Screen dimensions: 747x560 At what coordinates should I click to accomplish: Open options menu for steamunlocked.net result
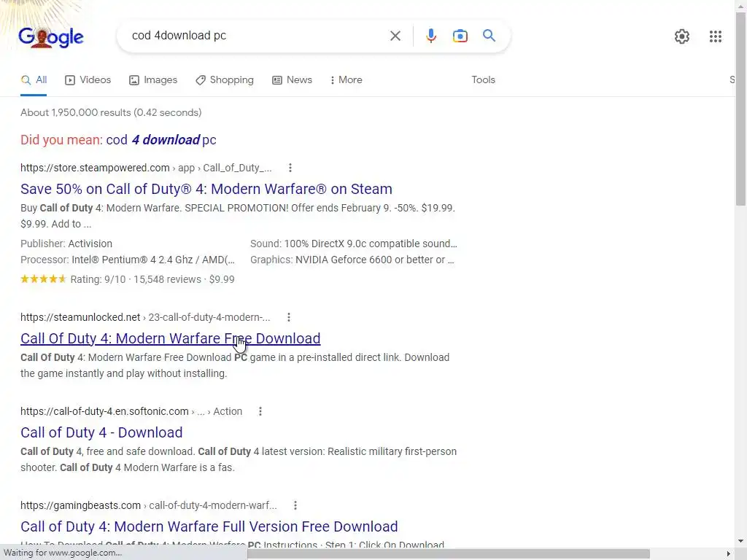(x=289, y=317)
